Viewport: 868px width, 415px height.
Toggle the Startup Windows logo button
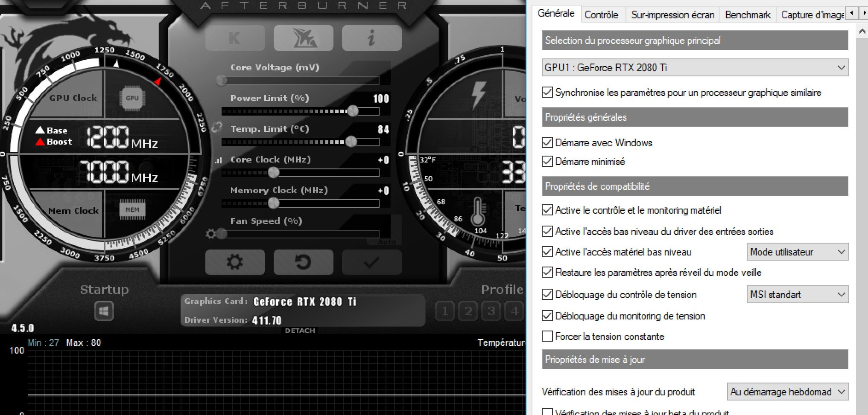pyautogui.click(x=104, y=311)
